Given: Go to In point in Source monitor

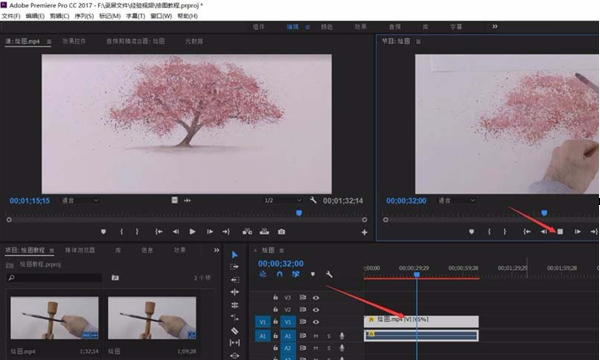Looking at the screenshot, I should click(158, 232).
